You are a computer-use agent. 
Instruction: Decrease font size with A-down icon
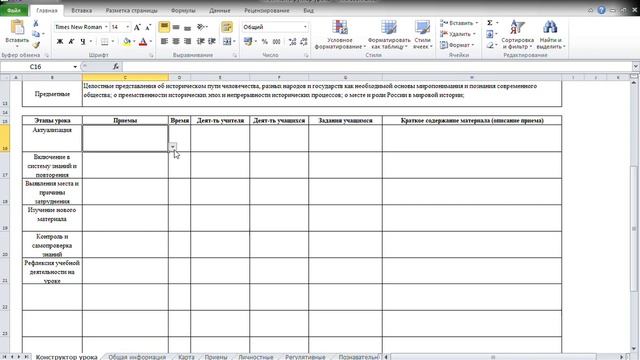(148, 27)
